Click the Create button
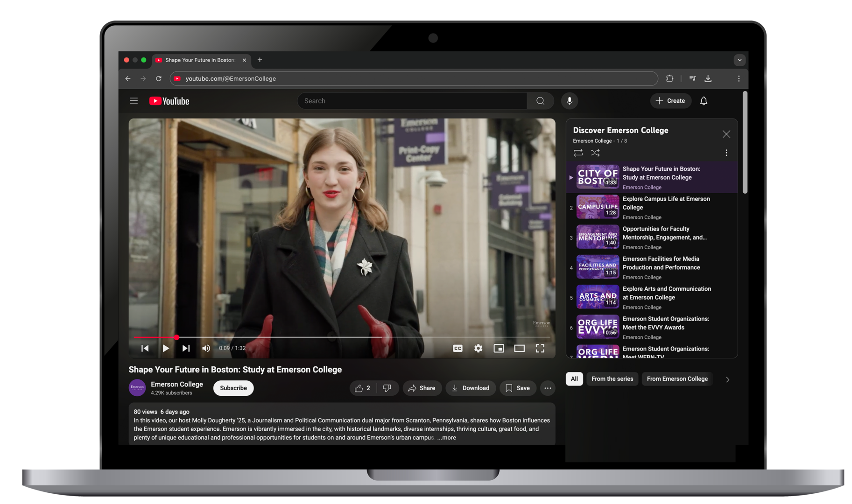The image size is (852, 504). pyautogui.click(x=670, y=101)
